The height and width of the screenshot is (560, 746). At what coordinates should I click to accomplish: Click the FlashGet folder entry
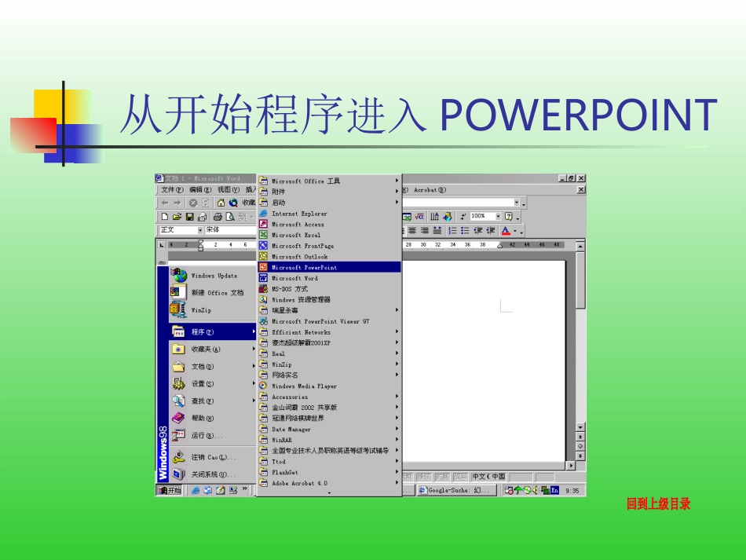(329, 472)
